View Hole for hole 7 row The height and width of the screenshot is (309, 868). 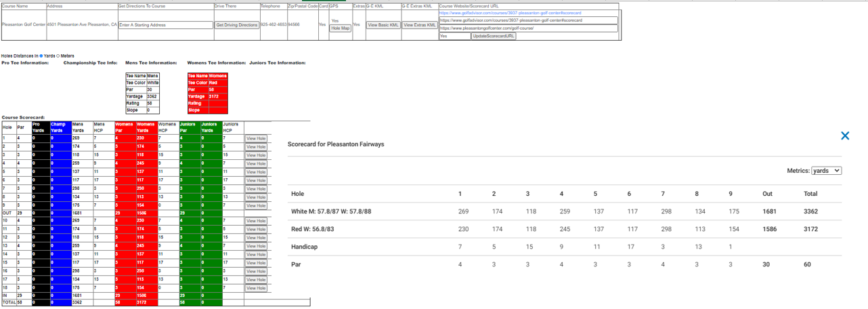(256, 188)
